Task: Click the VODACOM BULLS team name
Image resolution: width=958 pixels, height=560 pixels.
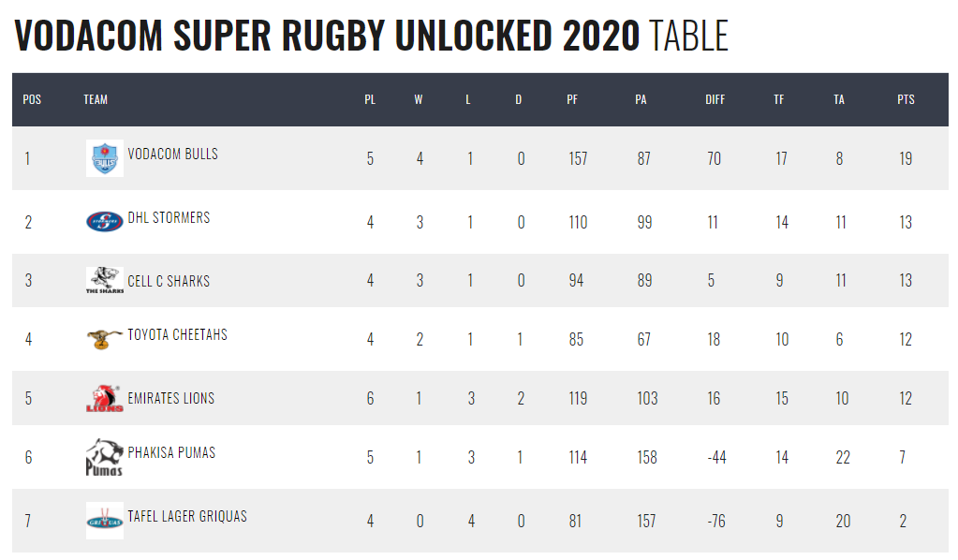Action: 173,154
